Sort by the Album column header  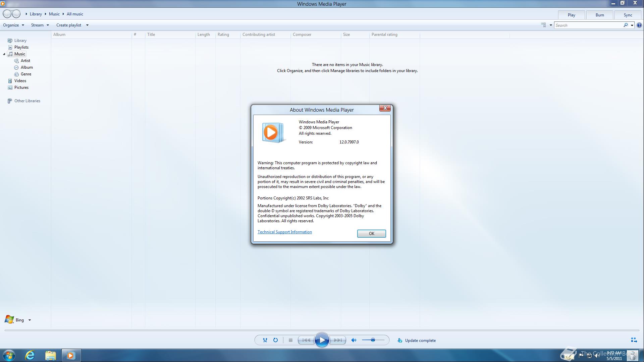point(91,35)
